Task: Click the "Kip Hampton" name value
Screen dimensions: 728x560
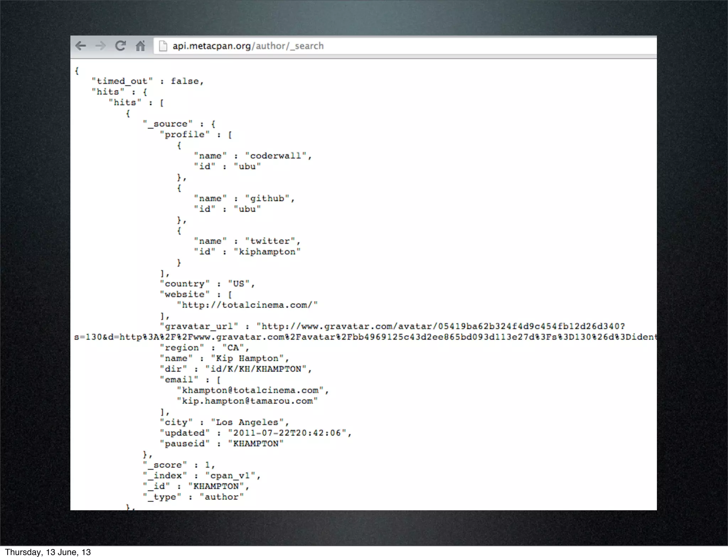Action: (247, 359)
